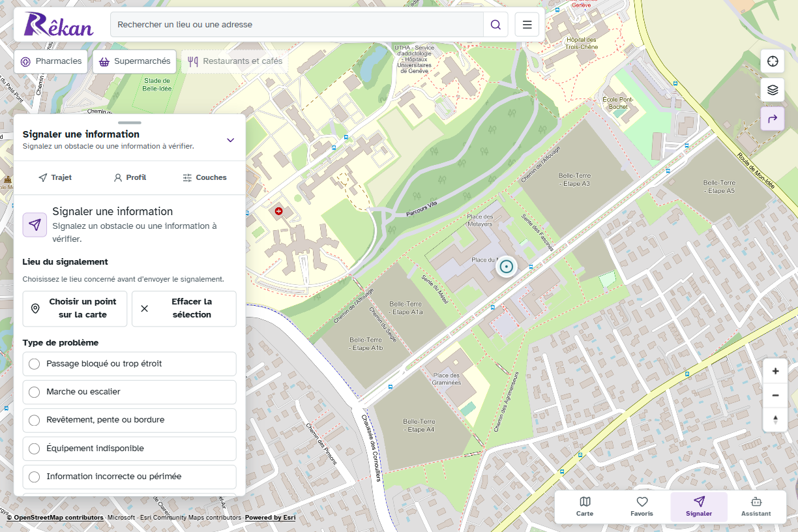Click the selected location marker on map

coord(506,266)
